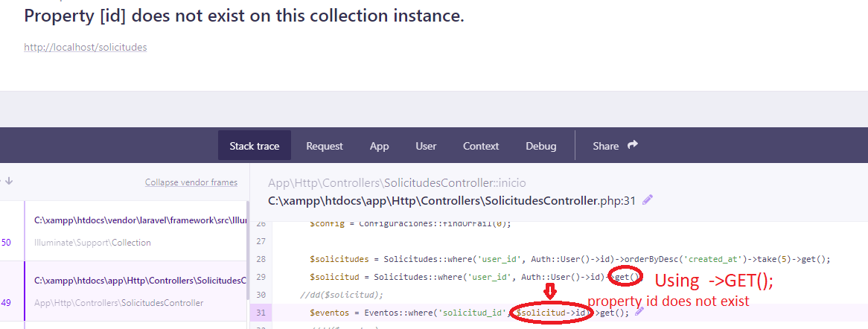Image resolution: width=868 pixels, height=329 pixels.
Task: Click code line number 29
Action: point(261,277)
